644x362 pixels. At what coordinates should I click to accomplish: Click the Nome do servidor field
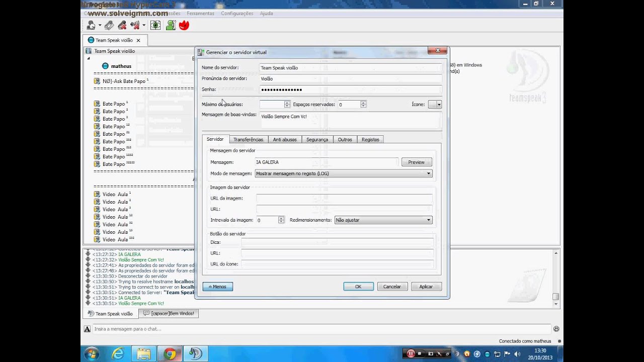click(x=351, y=67)
